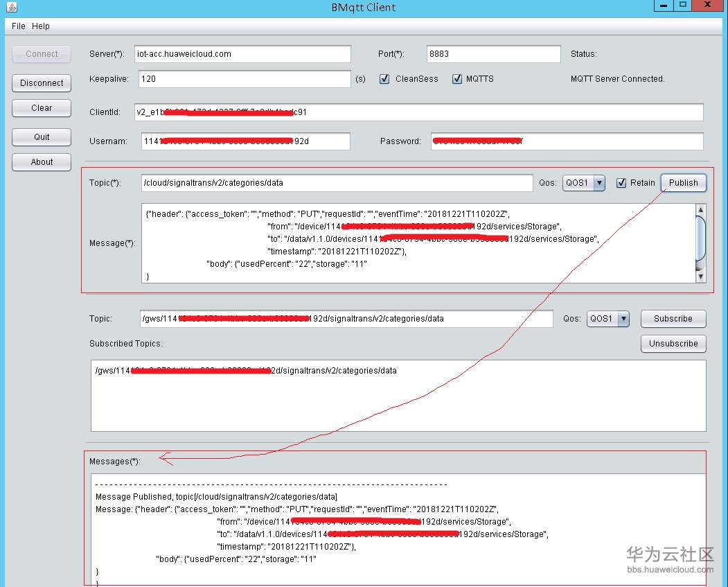Open the publish Qos dropdown
Image resolution: width=728 pixels, height=587 pixels.
(584, 183)
